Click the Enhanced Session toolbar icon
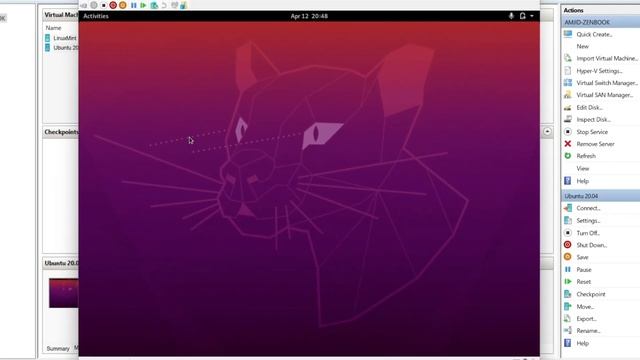 point(174,5)
